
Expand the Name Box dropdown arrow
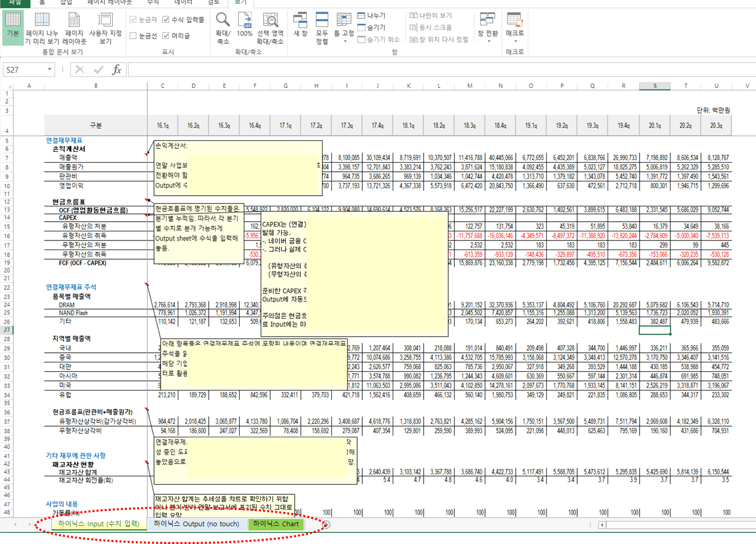click(x=49, y=70)
